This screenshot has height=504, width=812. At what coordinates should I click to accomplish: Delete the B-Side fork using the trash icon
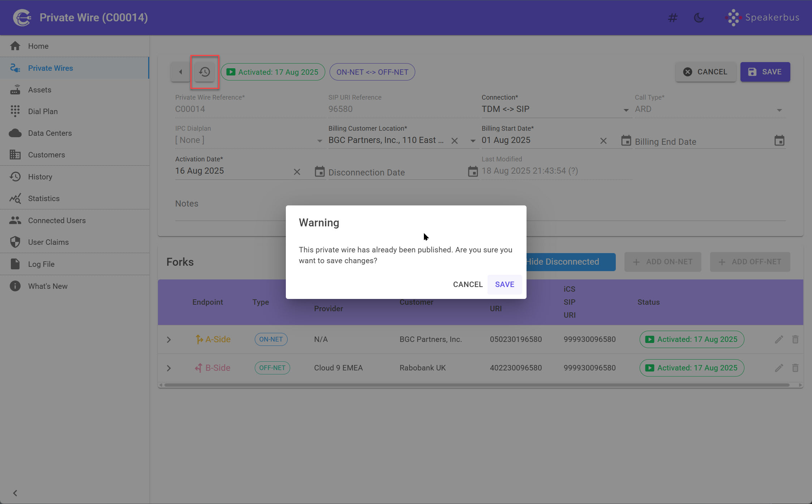(x=795, y=368)
